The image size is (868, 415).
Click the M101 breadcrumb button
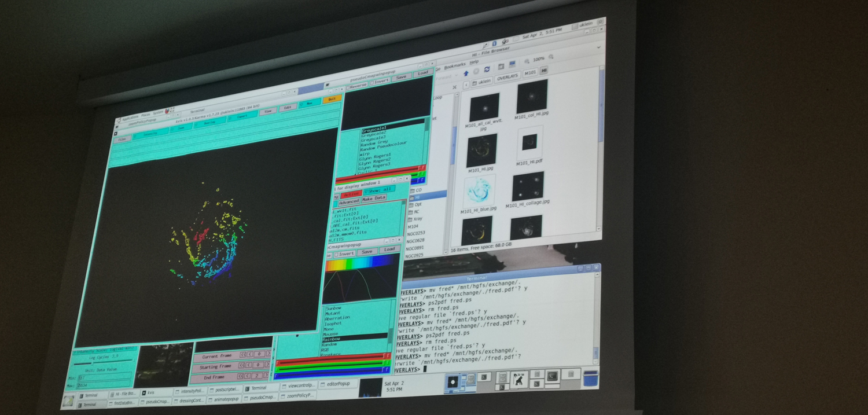[530, 73]
